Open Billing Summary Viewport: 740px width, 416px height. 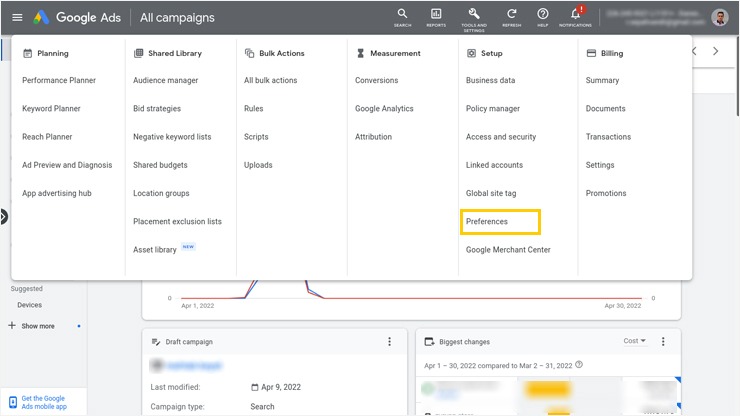[602, 80]
